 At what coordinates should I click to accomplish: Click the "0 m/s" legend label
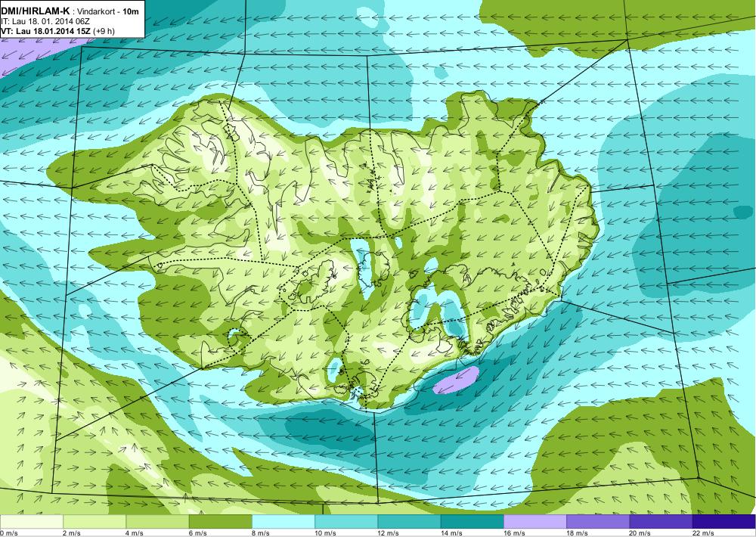point(8,533)
